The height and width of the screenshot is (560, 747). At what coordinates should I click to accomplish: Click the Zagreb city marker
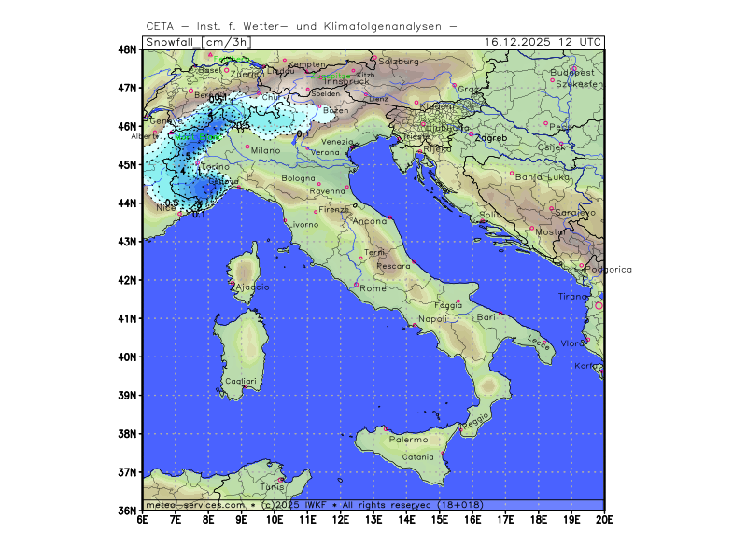point(472,133)
